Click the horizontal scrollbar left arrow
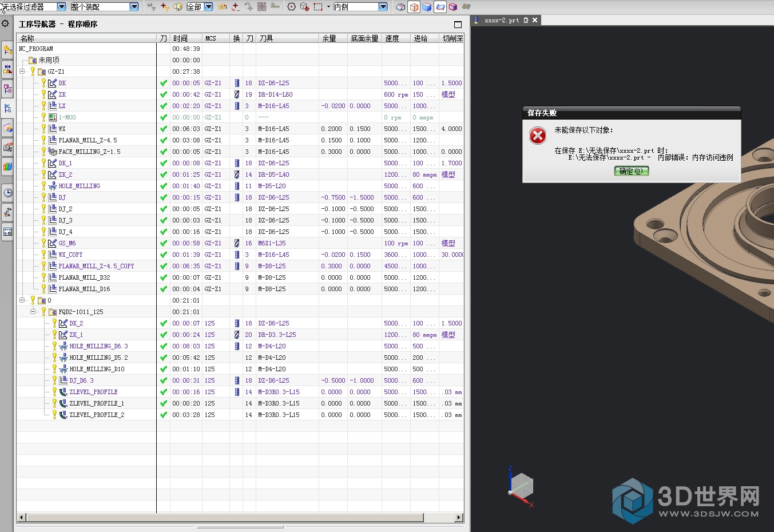Screen dimensions: 774x532 22,517
